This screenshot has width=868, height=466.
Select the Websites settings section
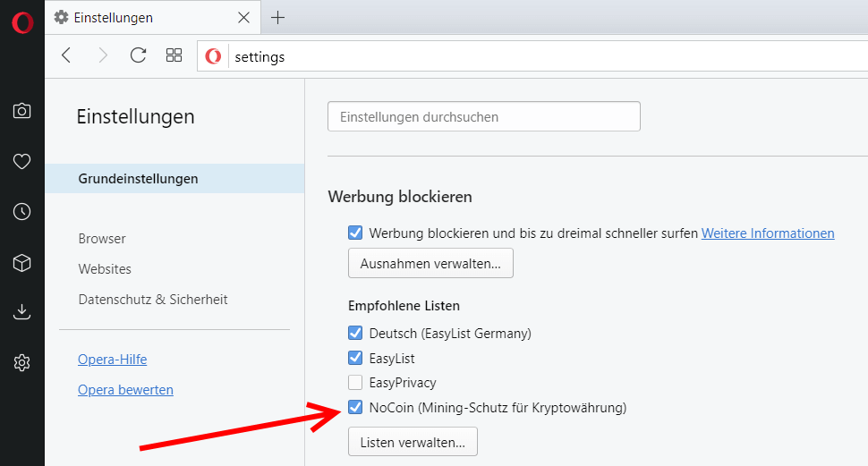(x=105, y=269)
